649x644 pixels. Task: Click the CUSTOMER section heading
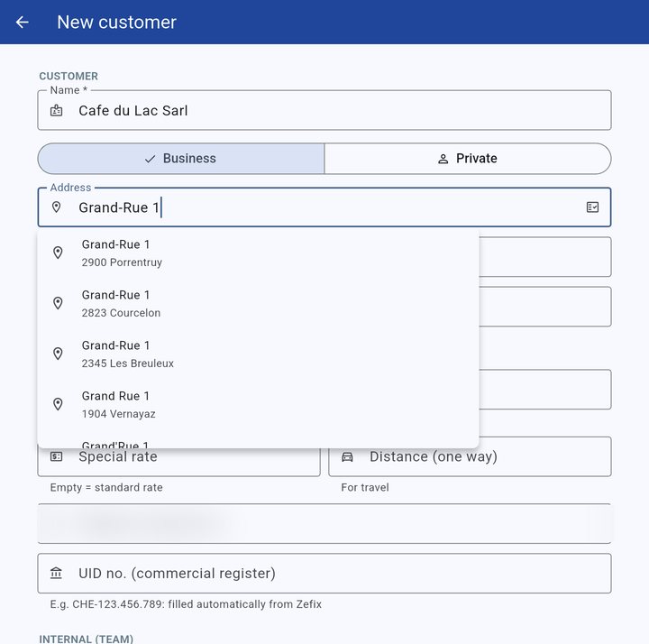click(x=69, y=76)
